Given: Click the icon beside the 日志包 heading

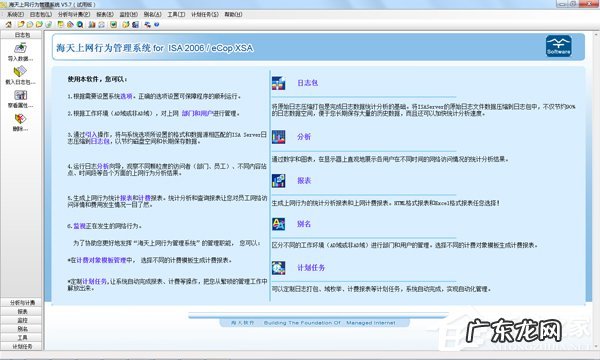Looking at the screenshot, I should (279, 83).
